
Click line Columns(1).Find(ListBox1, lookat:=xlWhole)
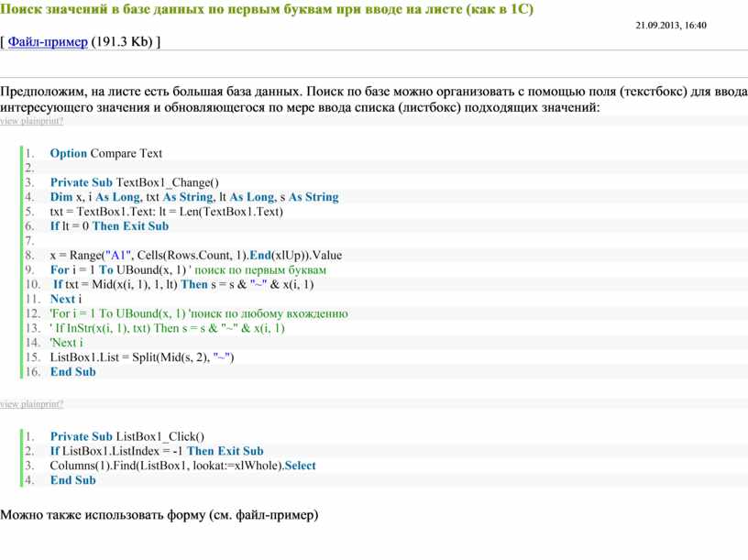tap(182, 466)
